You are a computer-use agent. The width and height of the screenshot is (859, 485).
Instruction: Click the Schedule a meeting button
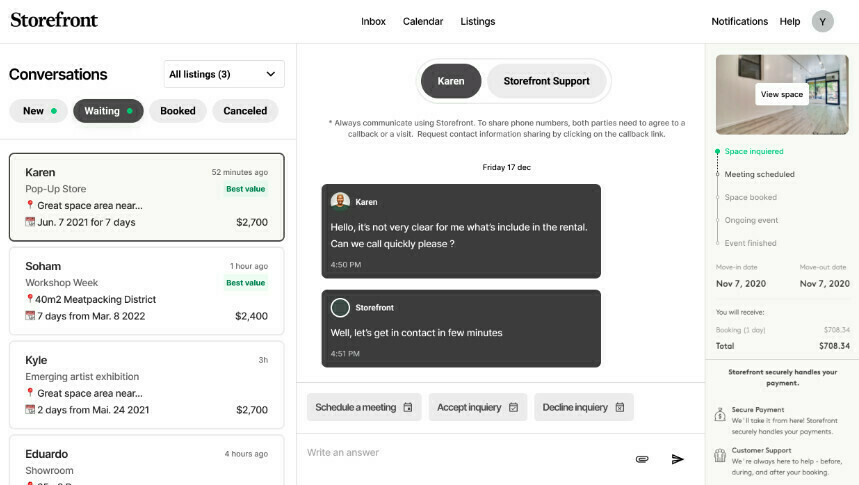364,407
